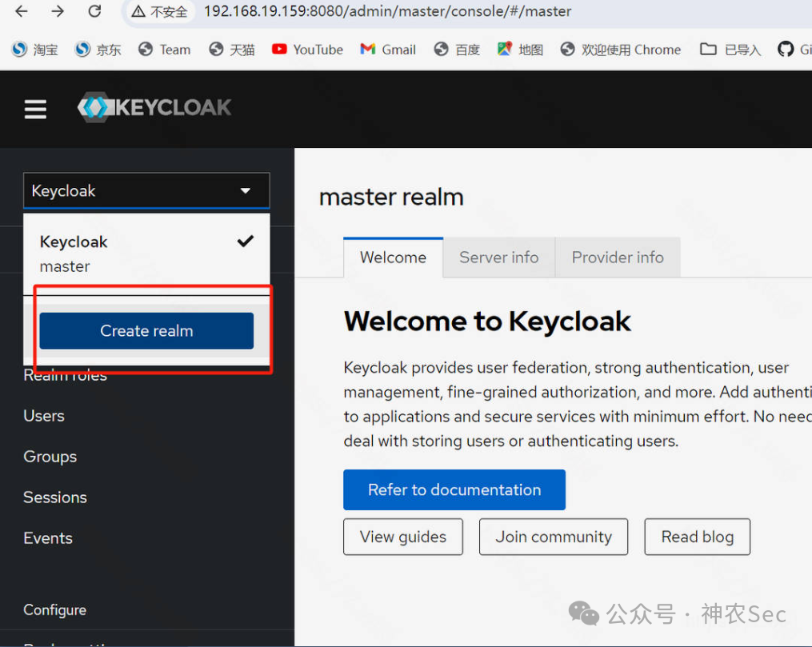Switch to the Welcome tab

coord(393,258)
